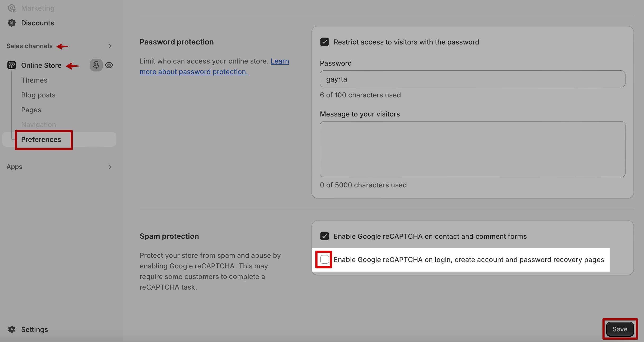Click the Message to your visitors textarea
Viewport: 644px width, 342px height.
[x=473, y=149]
